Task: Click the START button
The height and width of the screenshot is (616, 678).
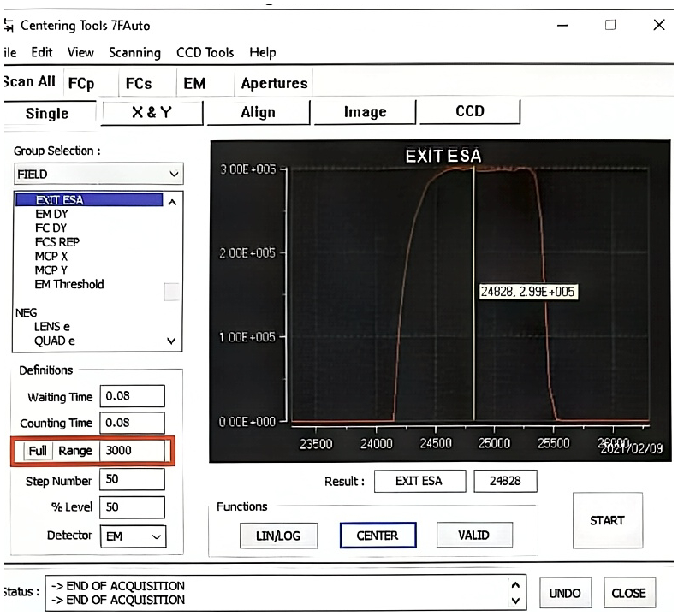Action: coord(608,520)
